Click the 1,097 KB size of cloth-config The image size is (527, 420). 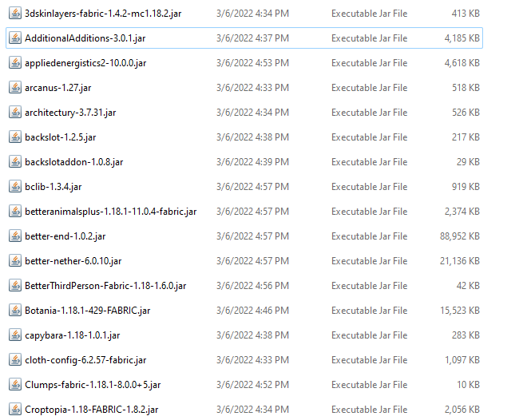coord(462,360)
